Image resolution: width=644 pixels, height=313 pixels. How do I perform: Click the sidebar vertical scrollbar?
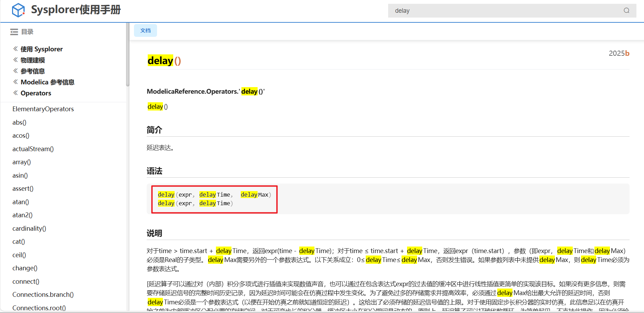point(127,54)
